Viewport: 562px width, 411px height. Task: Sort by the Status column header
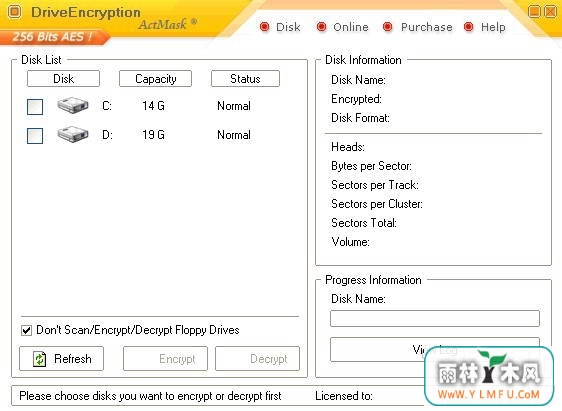[246, 78]
